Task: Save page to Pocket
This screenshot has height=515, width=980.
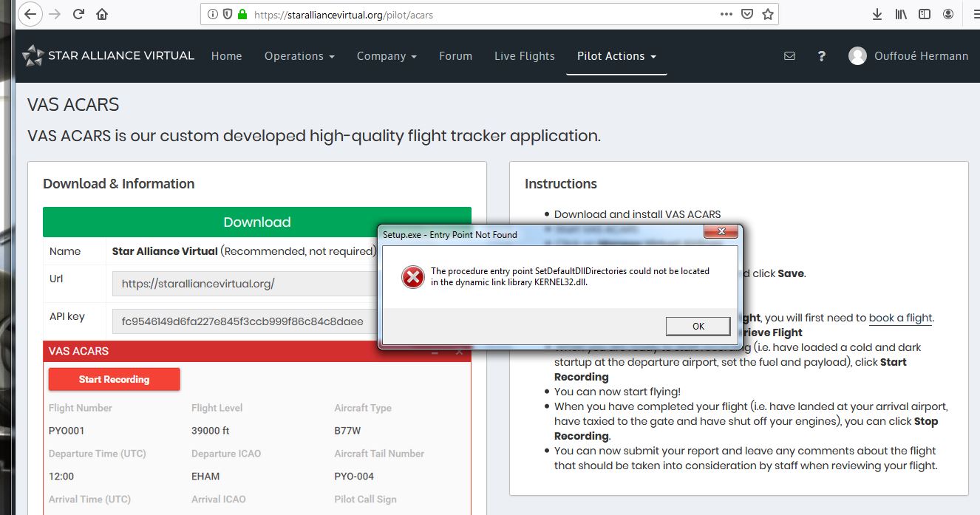Action: 747,14
